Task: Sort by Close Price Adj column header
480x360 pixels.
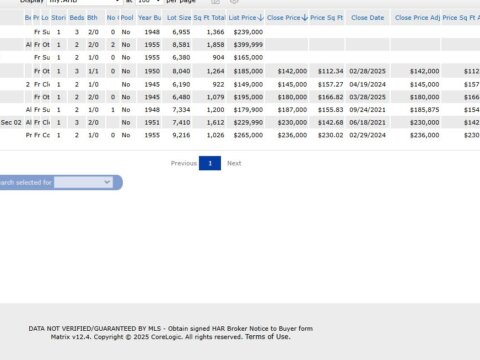Action: tap(417, 18)
